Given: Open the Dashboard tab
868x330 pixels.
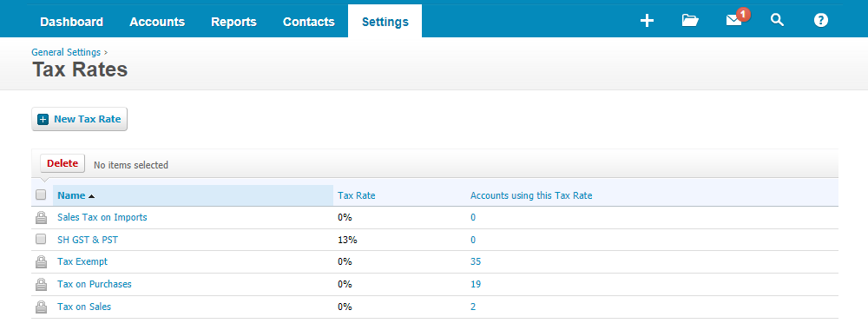Looking at the screenshot, I should pos(71,23).
